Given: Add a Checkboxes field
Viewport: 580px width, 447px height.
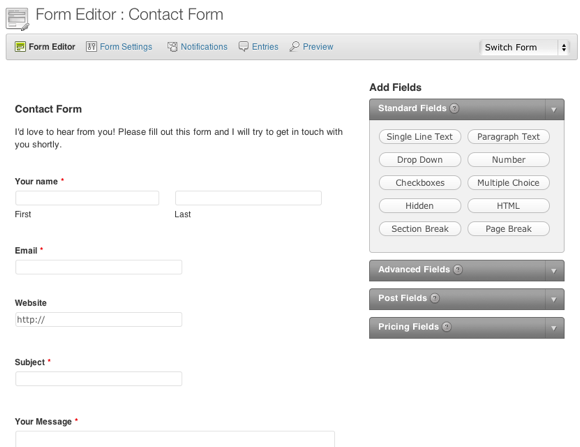Looking at the screenshot, I should click(x=420, y=183).
